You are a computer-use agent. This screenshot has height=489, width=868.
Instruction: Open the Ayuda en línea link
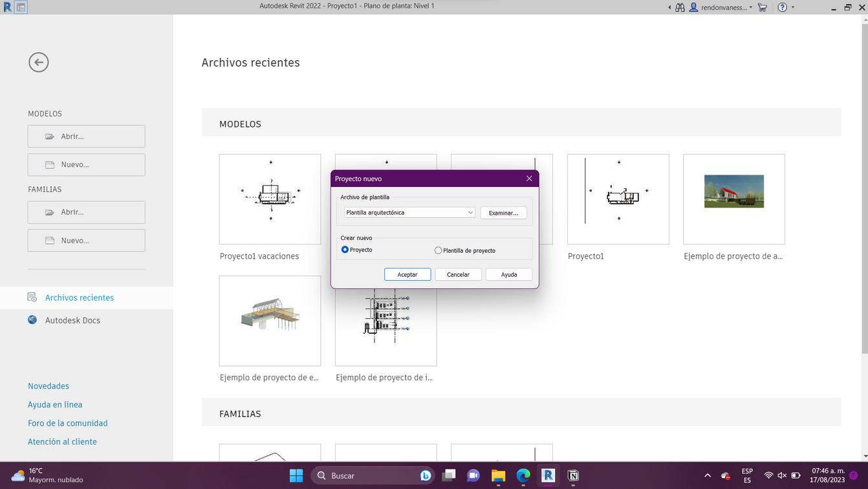55,405
